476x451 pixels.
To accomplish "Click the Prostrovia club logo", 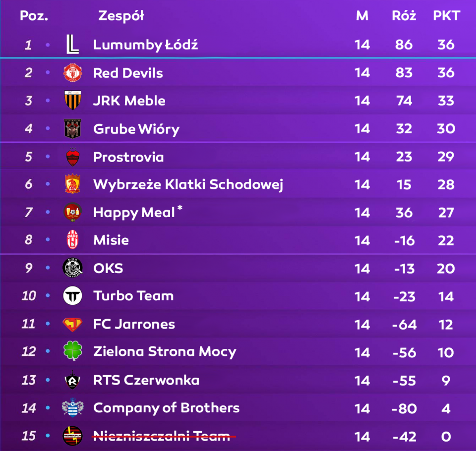I will pos(72,157).
